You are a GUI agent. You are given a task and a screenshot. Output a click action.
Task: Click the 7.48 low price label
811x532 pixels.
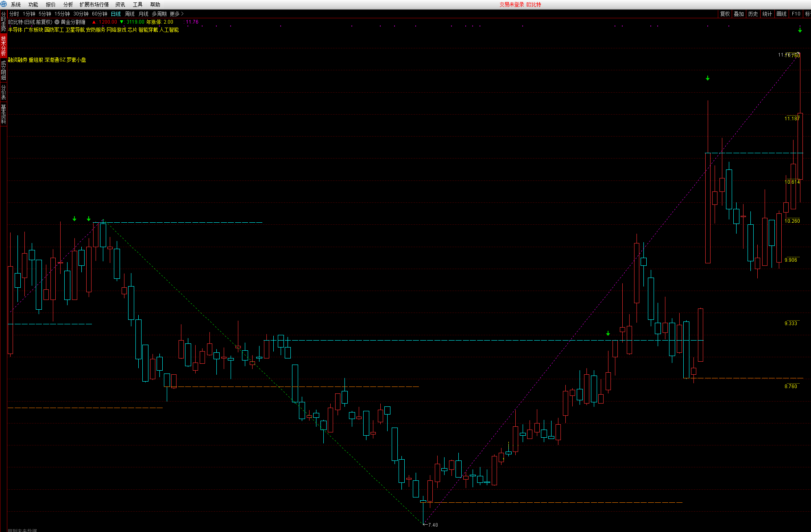[x=433, y=525]
